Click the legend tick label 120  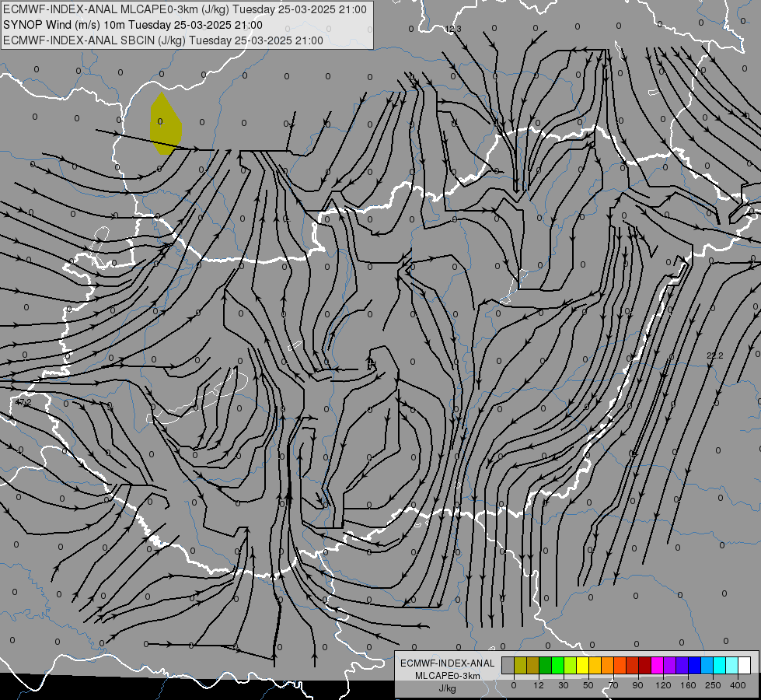click(x=663, y=685)
